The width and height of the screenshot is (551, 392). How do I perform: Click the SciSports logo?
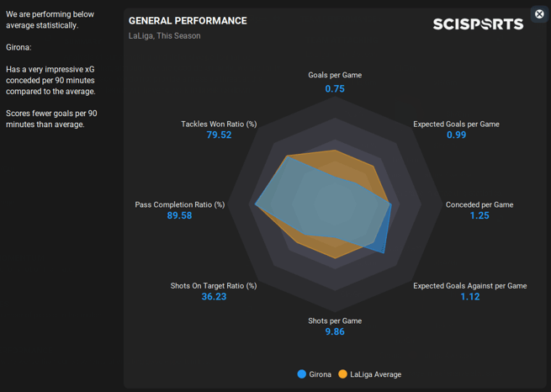coord(478,24)
